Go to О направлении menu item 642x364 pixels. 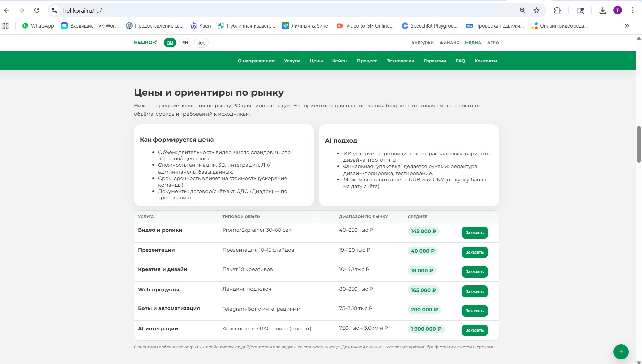point(256,61)
